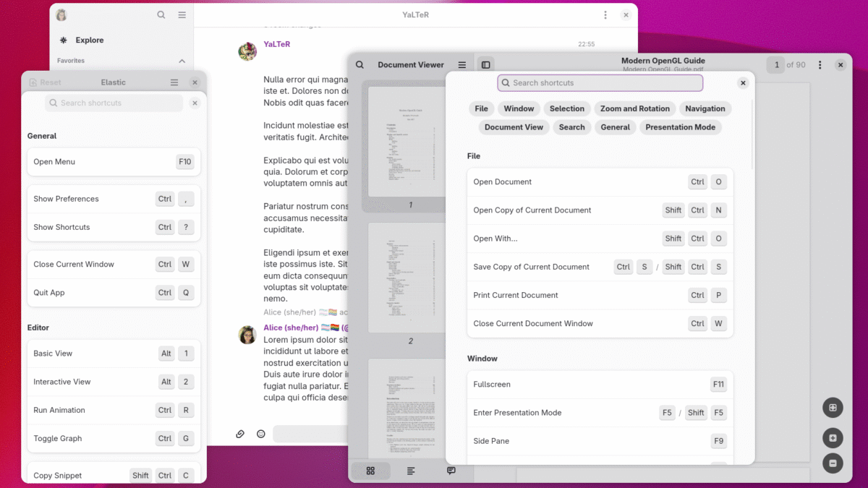The image size is (868, 488).
Task: Click the fit-page button above zoom controls
Action: [833, 408]
